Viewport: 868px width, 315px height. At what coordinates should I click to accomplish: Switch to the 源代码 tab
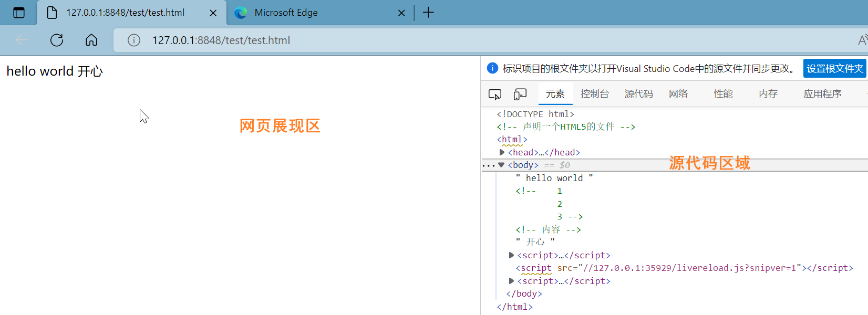click(x=639, y=94)
